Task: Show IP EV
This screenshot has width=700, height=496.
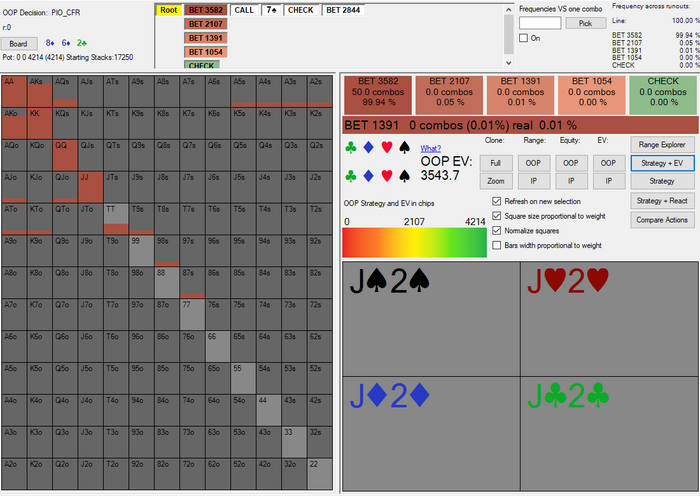Action: 608,181
